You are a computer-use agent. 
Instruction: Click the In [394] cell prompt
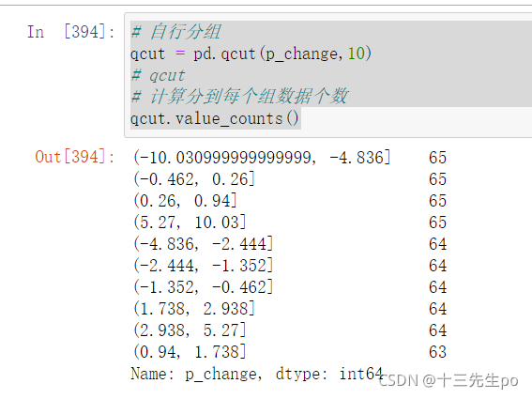click(71, 32)
